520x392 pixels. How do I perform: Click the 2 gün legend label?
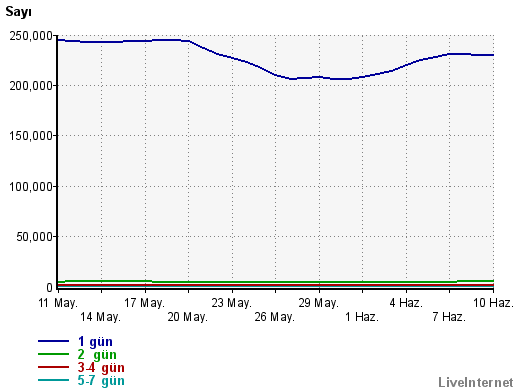coord(97,355)
